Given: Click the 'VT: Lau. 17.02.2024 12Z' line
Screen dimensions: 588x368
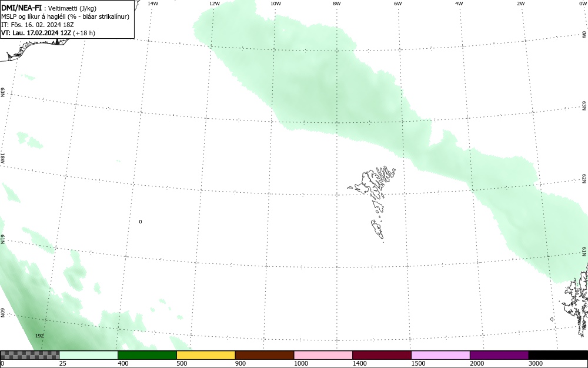Looking at the screenshot, I should coord(48,33).
